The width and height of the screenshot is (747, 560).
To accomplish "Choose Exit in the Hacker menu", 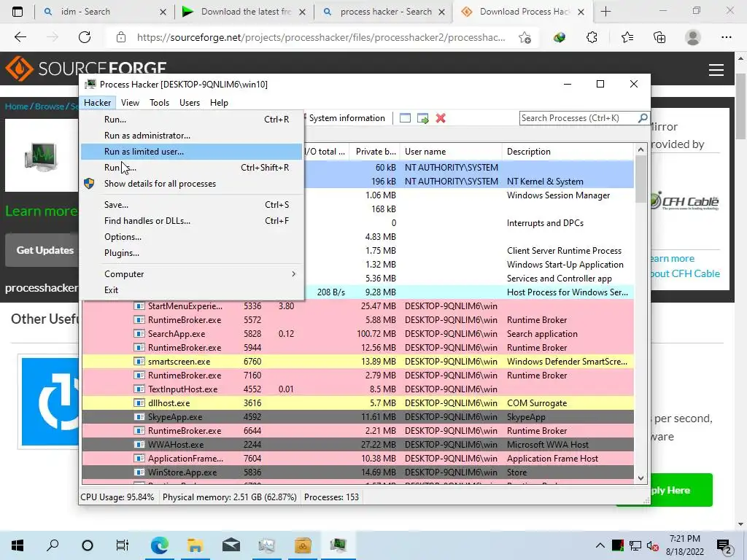I will 192,290.
